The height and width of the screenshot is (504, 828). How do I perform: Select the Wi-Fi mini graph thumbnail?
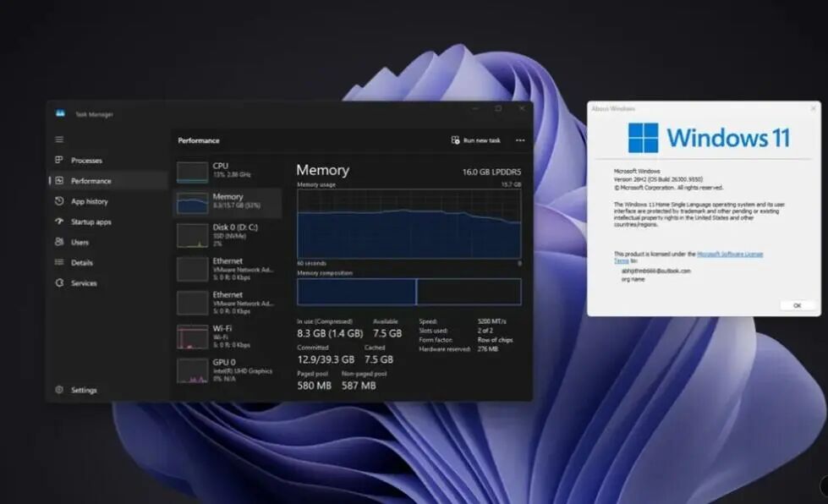(192, 337)
